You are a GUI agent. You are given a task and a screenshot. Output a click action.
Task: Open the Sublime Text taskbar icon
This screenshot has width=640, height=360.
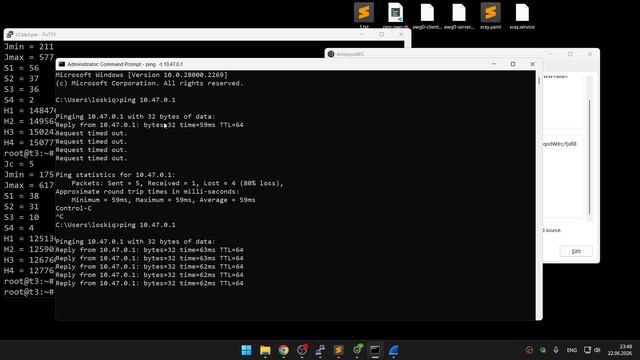[x=338, y=350]
